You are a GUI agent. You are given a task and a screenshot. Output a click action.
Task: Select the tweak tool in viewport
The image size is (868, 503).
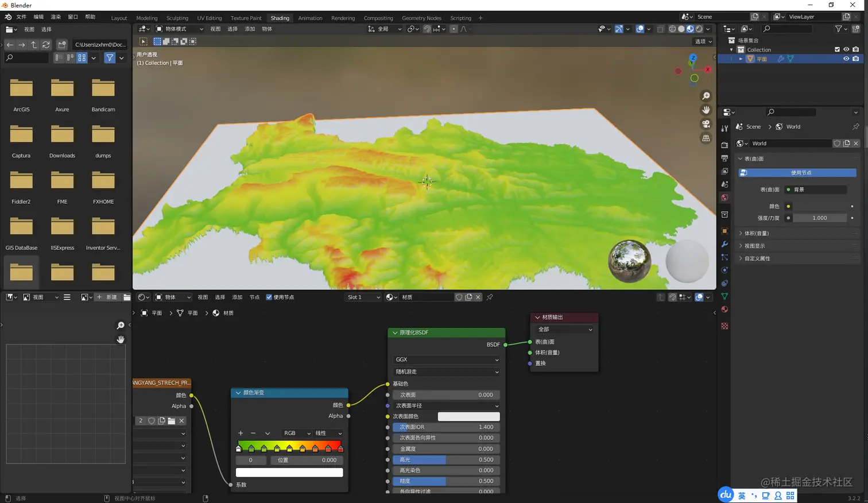point(144,41)
